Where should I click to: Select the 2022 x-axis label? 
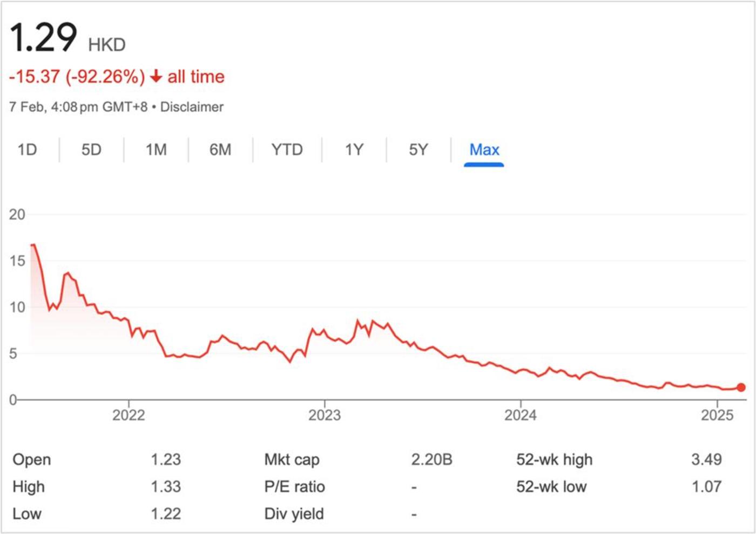tap(129, 415)
